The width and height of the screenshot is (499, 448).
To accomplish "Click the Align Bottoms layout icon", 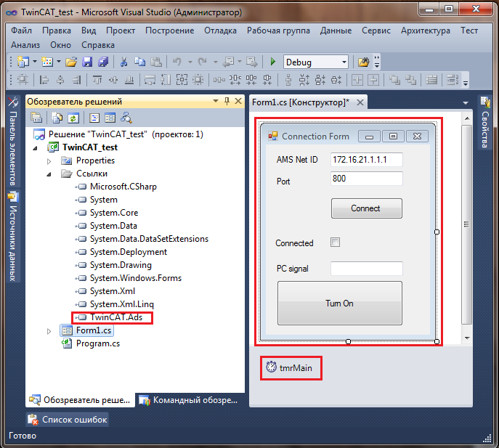I will tap(129, 80).
